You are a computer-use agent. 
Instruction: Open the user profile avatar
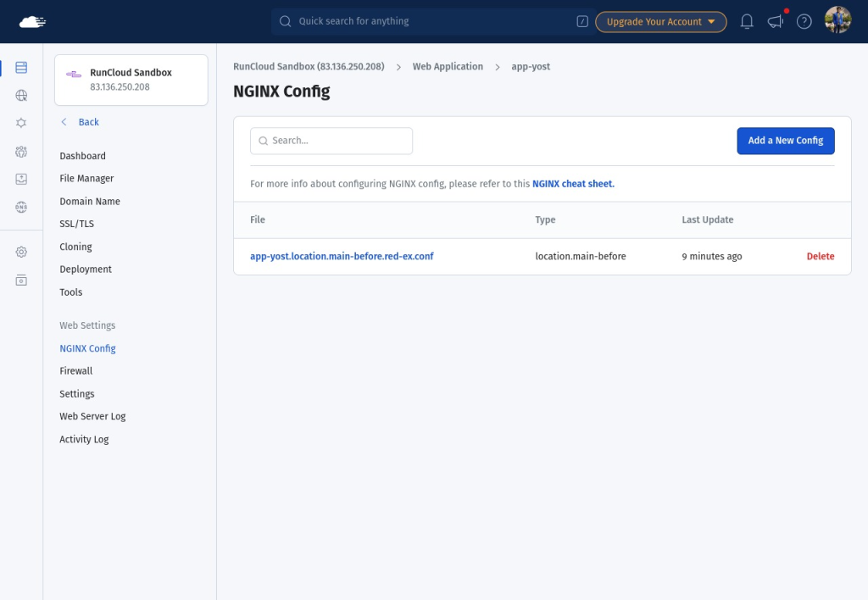coord(837,20)
